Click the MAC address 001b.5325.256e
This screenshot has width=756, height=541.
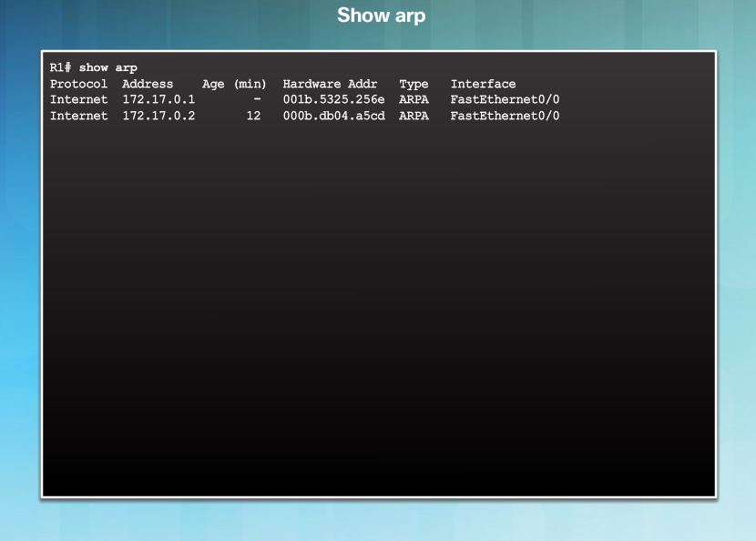(333, 99)
